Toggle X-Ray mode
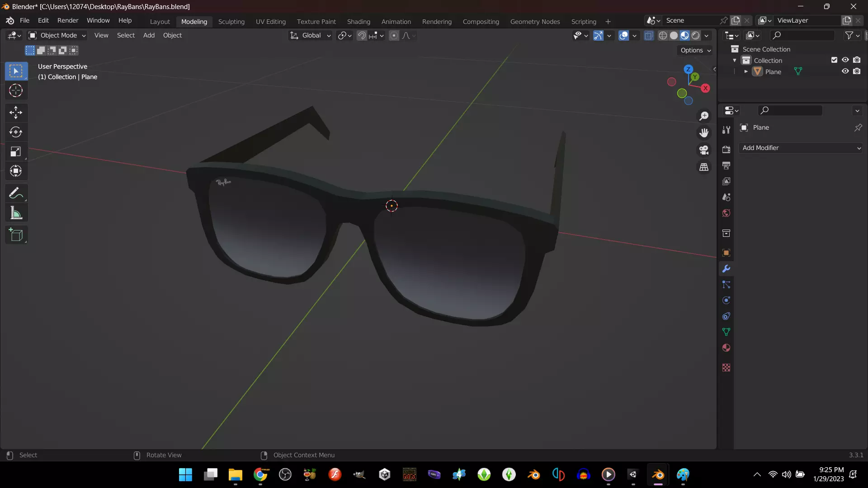Image resolution: width=868 pixels, height=488 pixels. 649,36
